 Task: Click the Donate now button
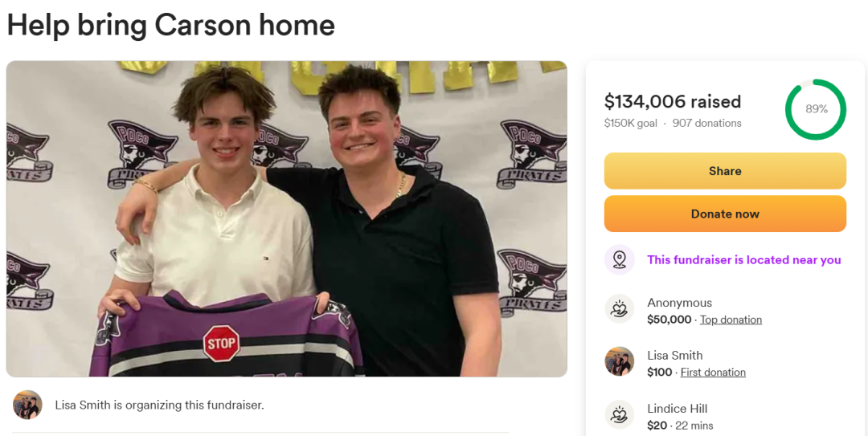(x=725, y=214)
